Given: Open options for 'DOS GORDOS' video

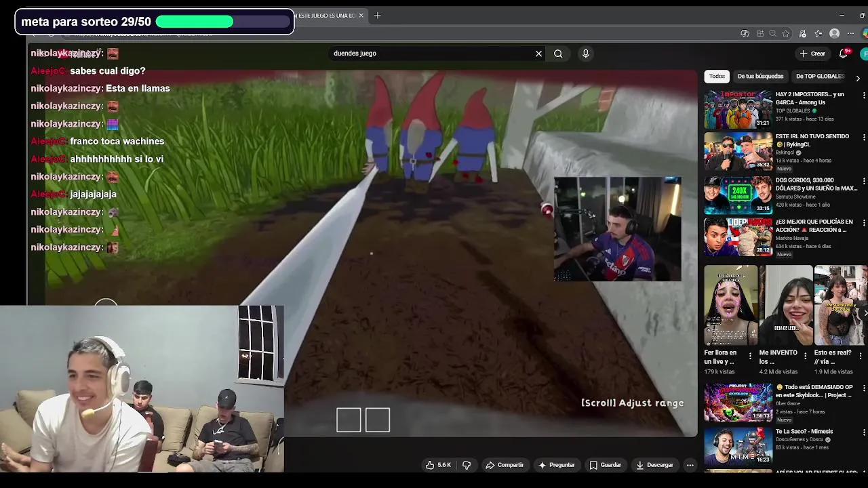Looking at the screenshot, I should click(x=864, y=181).
